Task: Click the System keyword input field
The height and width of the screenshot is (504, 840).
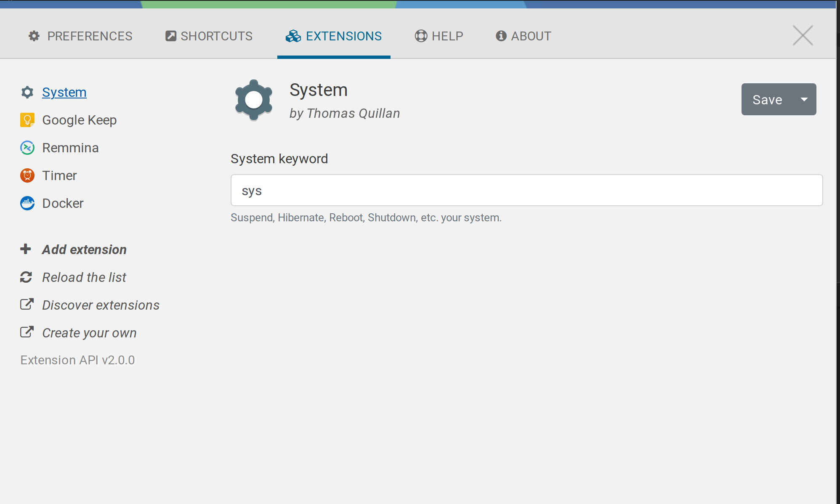Action: coord(526,190)
